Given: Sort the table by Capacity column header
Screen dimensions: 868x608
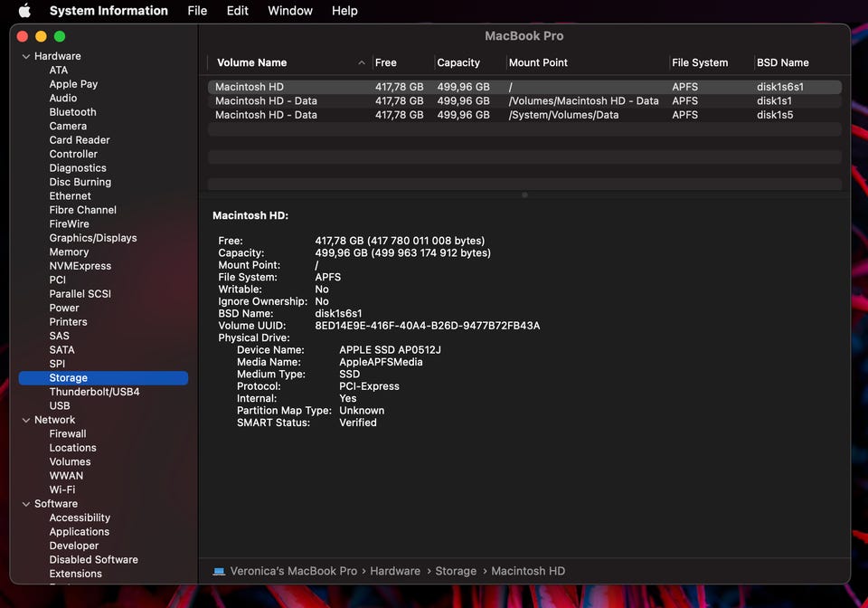Looking at the screenshot, I should tap(458, 63).
